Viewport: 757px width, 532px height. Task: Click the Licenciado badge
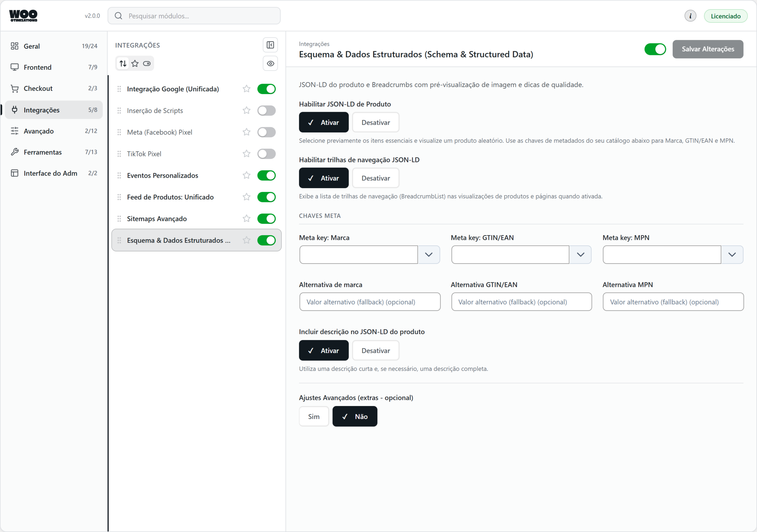pyautogui.click(x=726, y=16)
